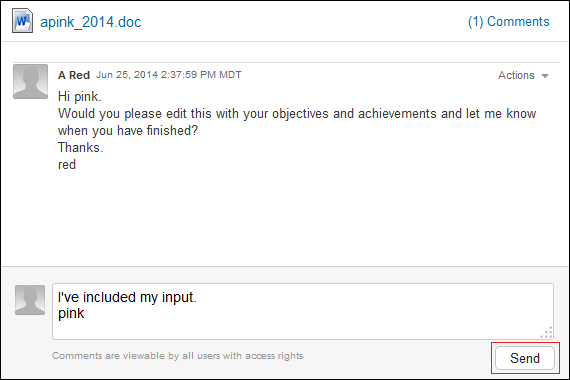Screen dimensions: 570x380
Task: Place cursor after "pink" in the reply
Action: pos(85,313)
